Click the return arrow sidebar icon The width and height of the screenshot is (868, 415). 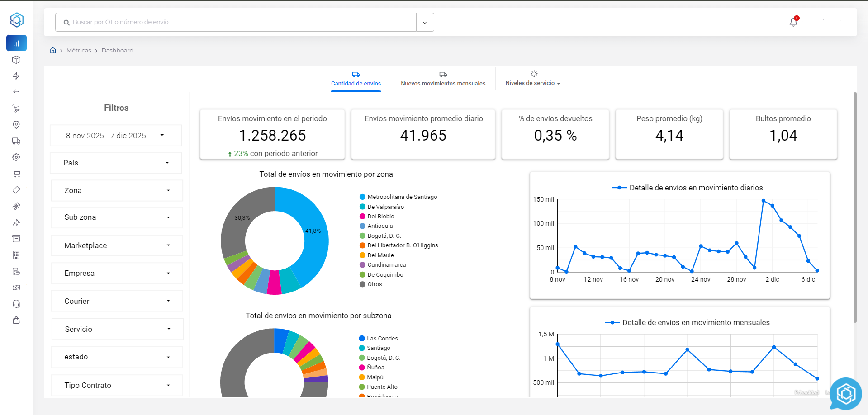(x=16, y=92)
